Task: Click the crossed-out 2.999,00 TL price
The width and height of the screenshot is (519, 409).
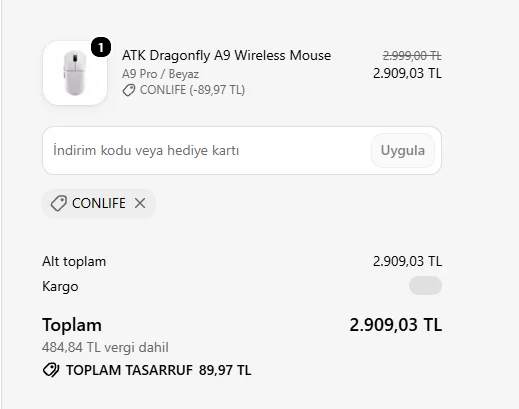Action: point(412,56)
